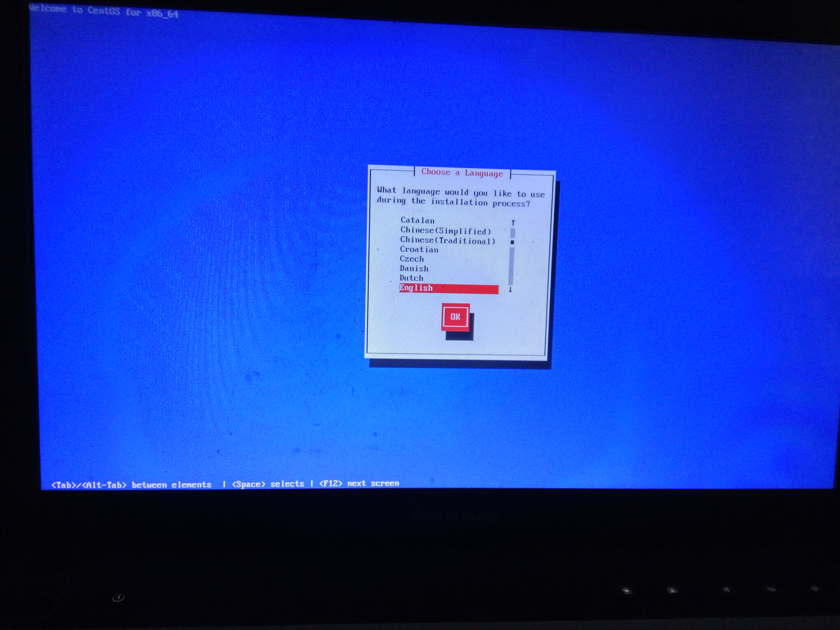Click the scrollbar up arrow

[513, 223]
